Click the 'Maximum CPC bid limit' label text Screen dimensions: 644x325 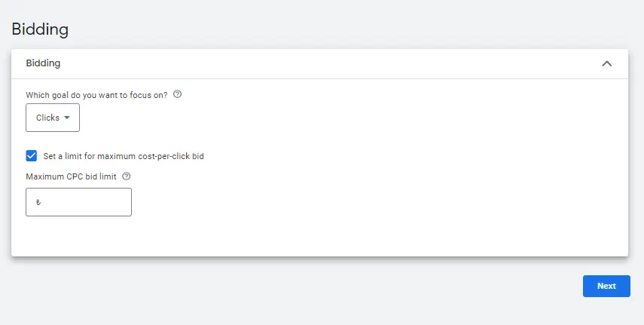71,176
